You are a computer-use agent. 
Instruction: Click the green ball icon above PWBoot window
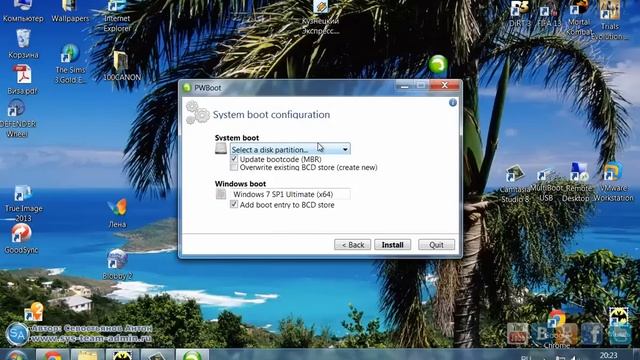[x=438, y=64]
